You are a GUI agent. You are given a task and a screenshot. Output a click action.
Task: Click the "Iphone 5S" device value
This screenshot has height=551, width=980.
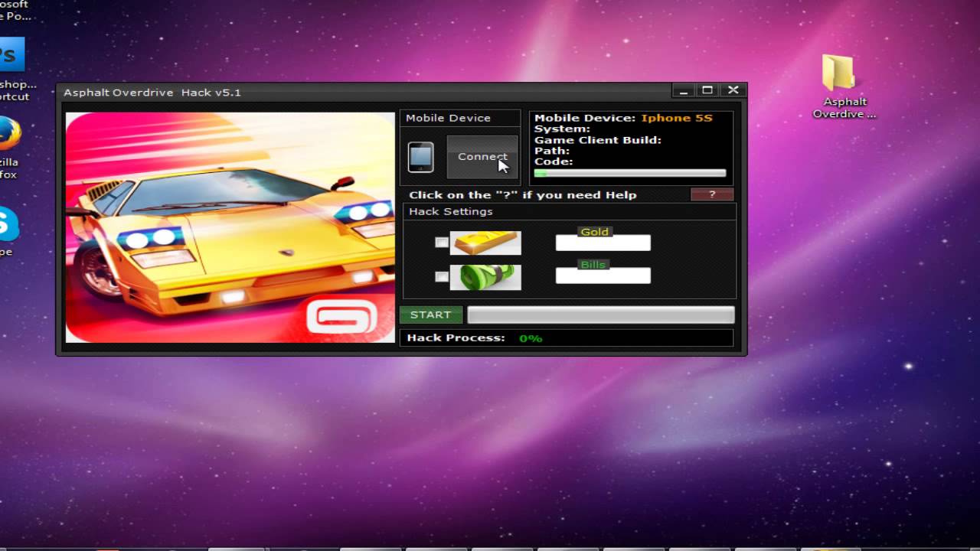677,118
